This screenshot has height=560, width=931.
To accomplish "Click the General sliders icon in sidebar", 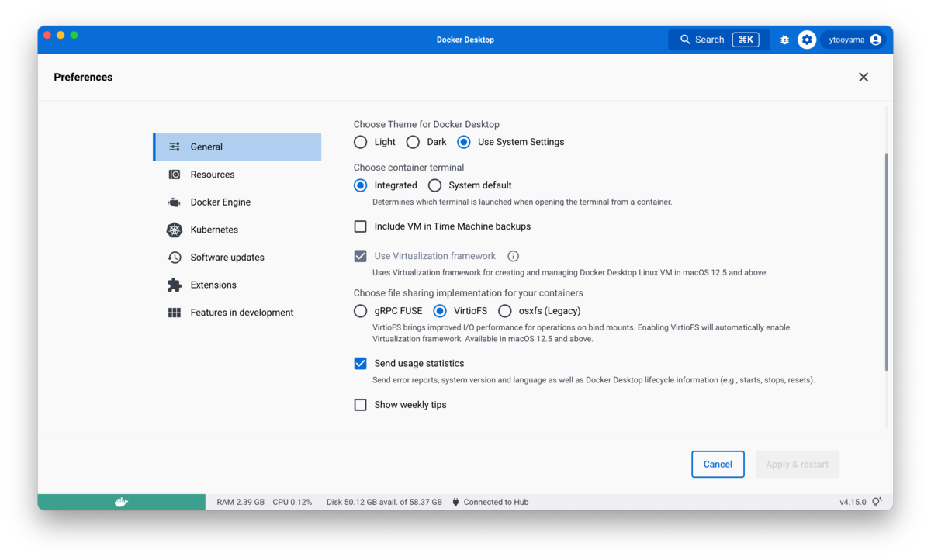I will [175, 147].
